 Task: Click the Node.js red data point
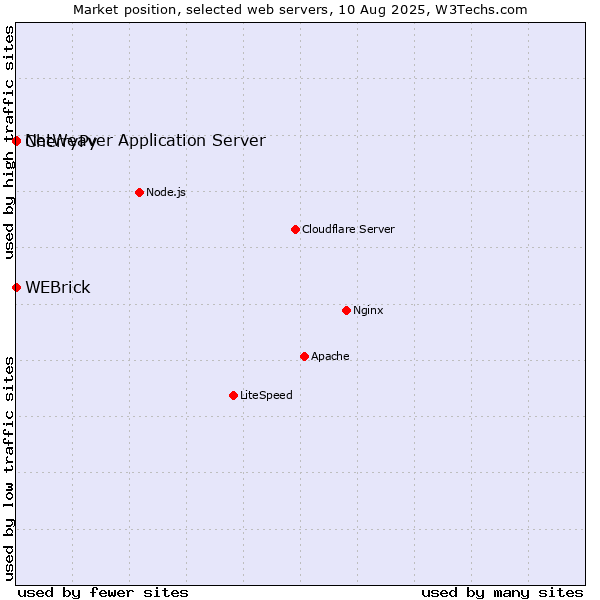[x=140, y=192]
